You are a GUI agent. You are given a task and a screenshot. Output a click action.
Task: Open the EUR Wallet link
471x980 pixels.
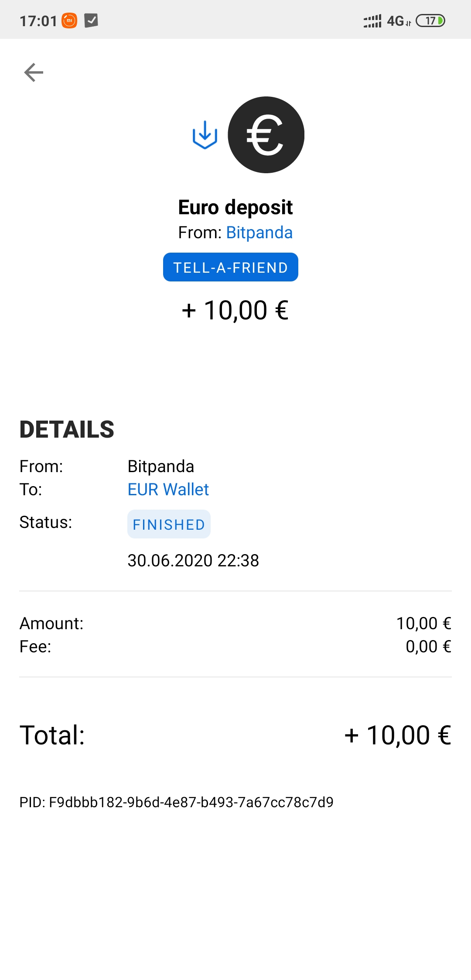(x=168, y=490)
